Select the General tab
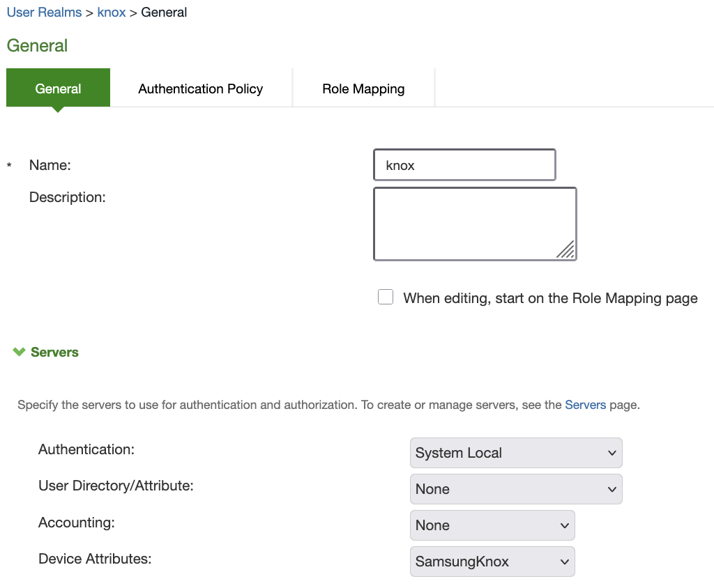Viewport: 714px width, 588px height. click(58, 88)
